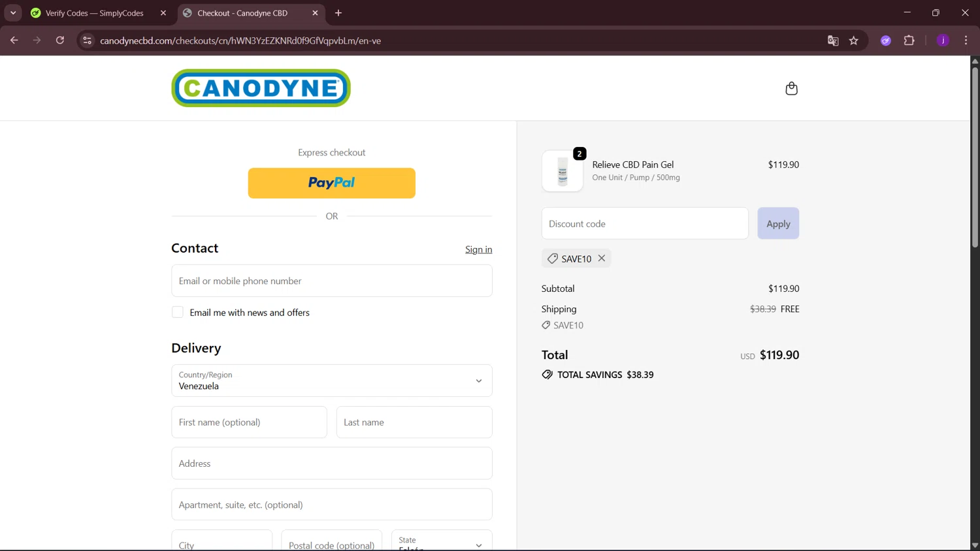The height and width of the screenshot is (551, 980).
Task: Open the tab search dropdown arrow
Action: [13, 13]
